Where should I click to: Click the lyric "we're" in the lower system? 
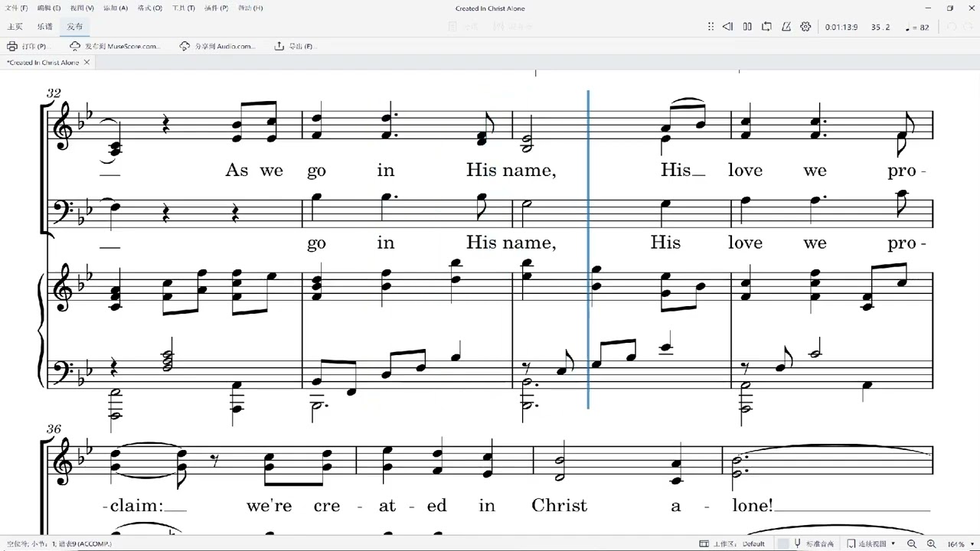coord(269,506)
